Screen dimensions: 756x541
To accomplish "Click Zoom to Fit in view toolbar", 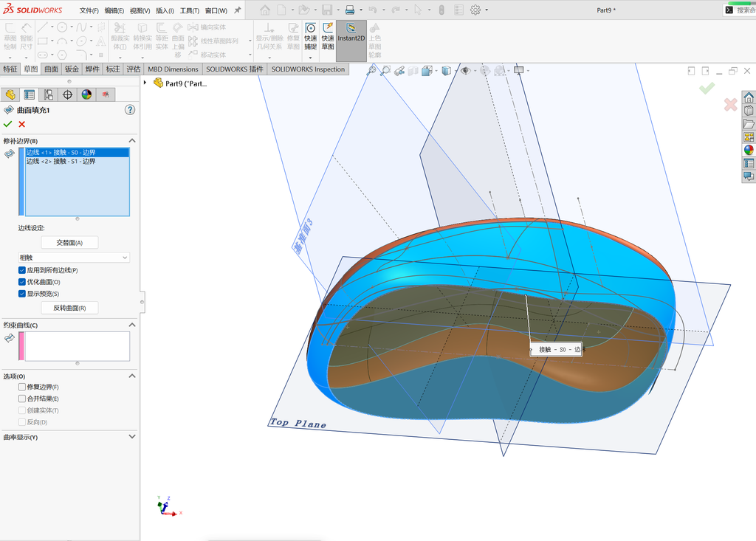I will (371, 71).
